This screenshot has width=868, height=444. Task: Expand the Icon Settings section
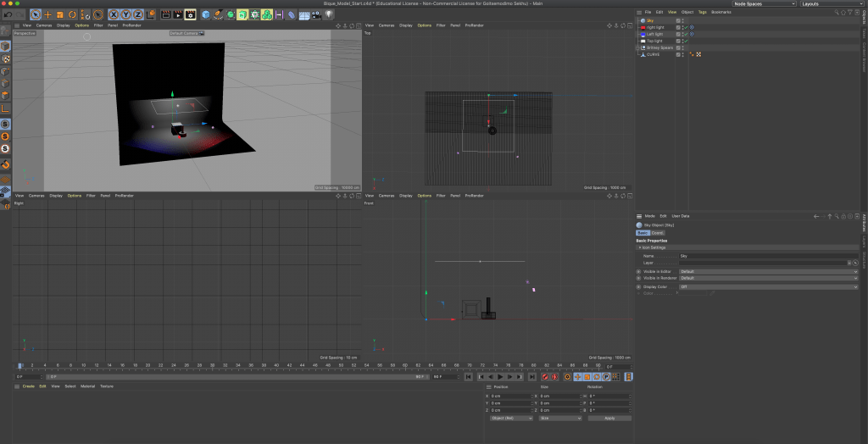point(653,247)
